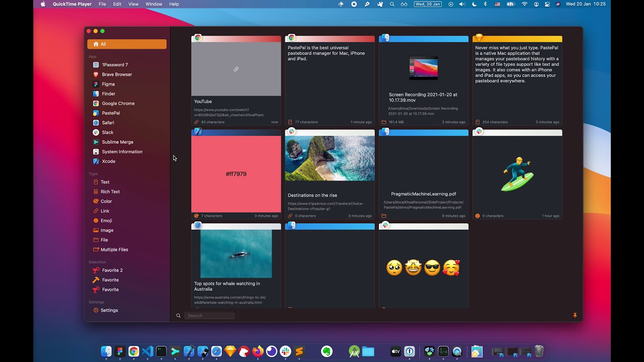
Task: Select the PragmaticMachineLearning.pdf card
Action: tap(423, 174)
